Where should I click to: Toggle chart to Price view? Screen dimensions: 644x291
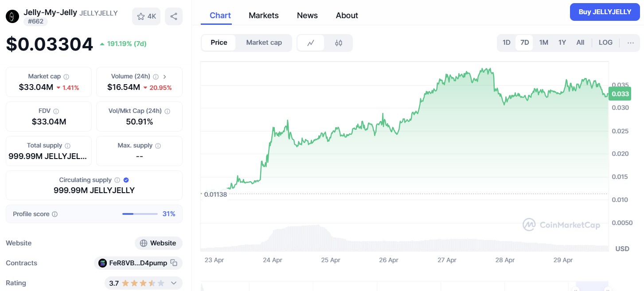(x=219, y=43)
